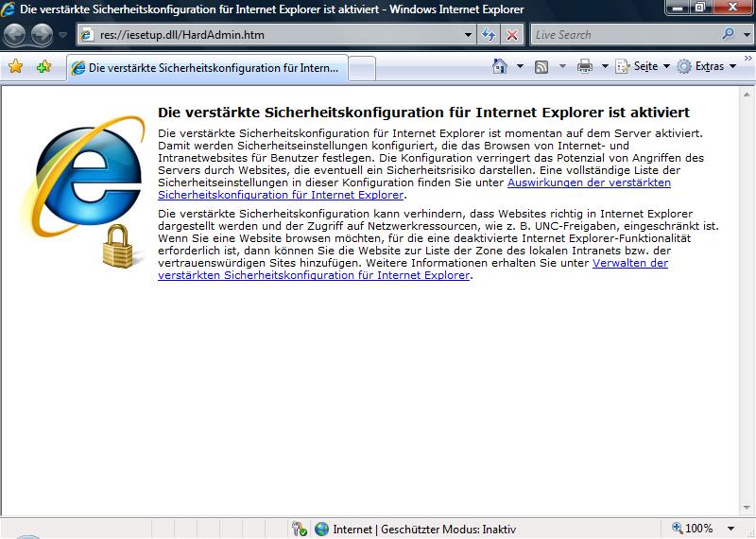756x539 pixels.
Task: Expand the Home button dropdown arrow
Action: click(521, 66)
